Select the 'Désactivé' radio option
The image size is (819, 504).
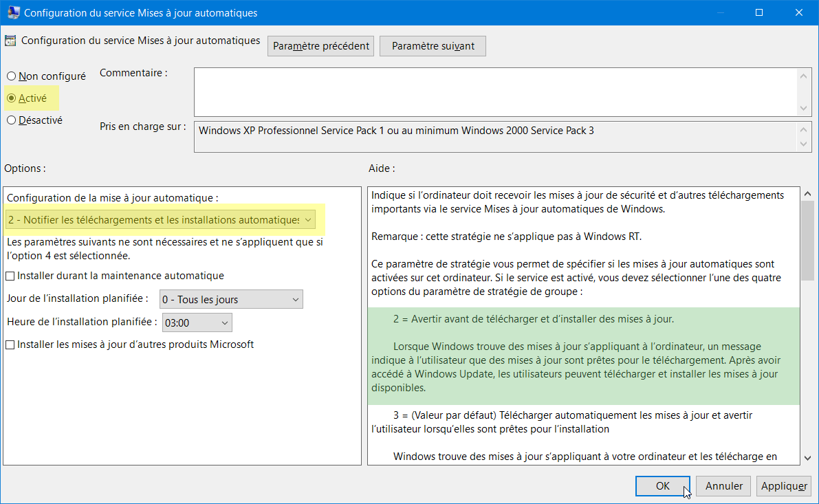click(12, 120)
